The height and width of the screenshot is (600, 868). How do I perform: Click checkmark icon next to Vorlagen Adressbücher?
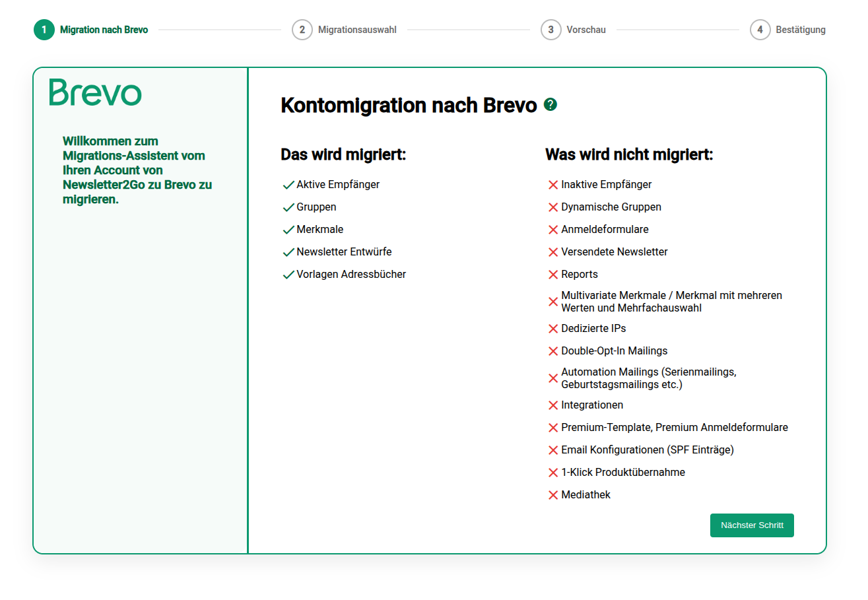click(x=288, y=275)
